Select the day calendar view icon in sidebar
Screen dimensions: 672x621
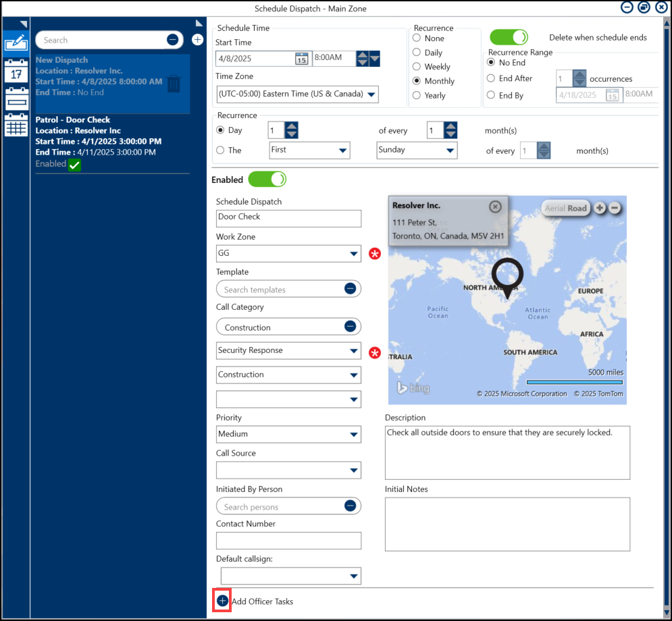click(16, 71)
